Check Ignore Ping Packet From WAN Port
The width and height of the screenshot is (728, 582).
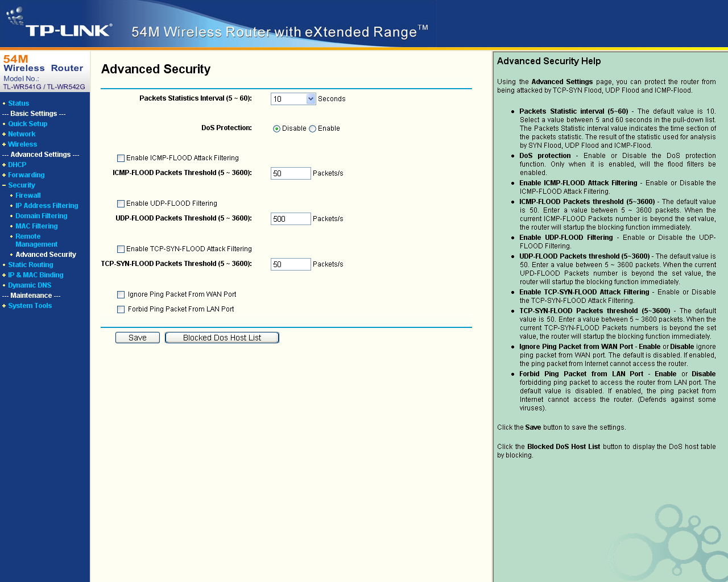pos(121,295)
